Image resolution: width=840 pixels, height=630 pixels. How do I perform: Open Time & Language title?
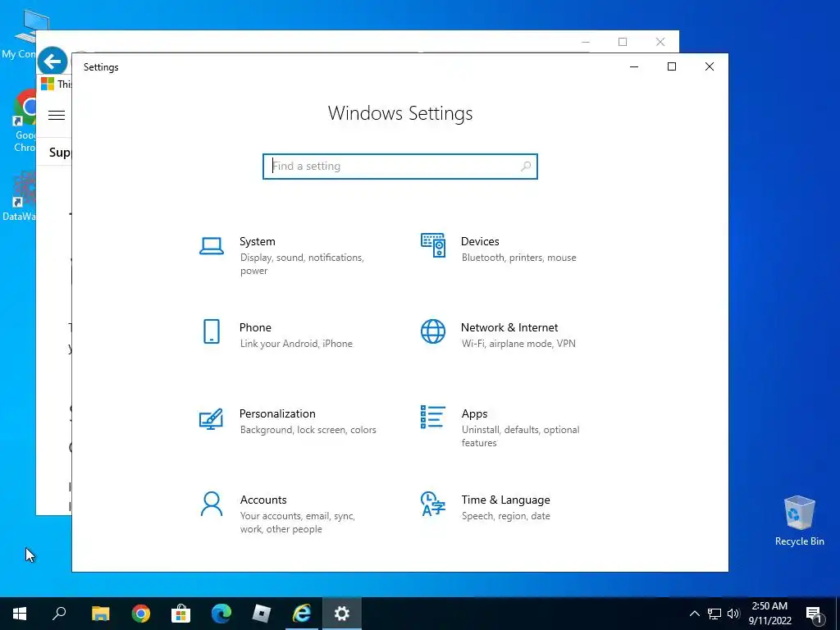pyautogui.click(x=505, y=500)
